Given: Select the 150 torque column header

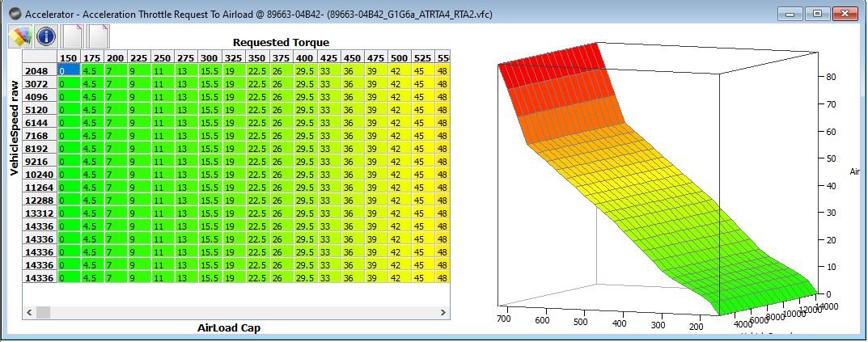Looking at the screenshot, I should pyautogui.click(x=70, y=57).
